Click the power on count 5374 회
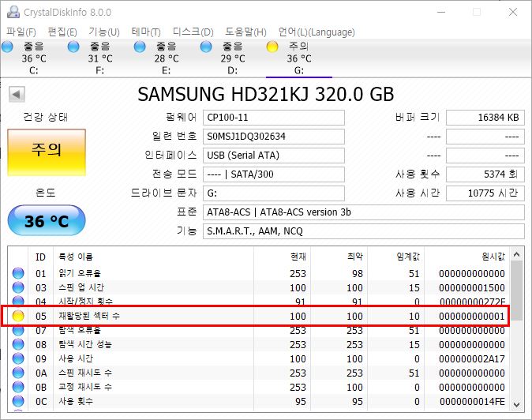532x420 pixels. pos(485,174)
